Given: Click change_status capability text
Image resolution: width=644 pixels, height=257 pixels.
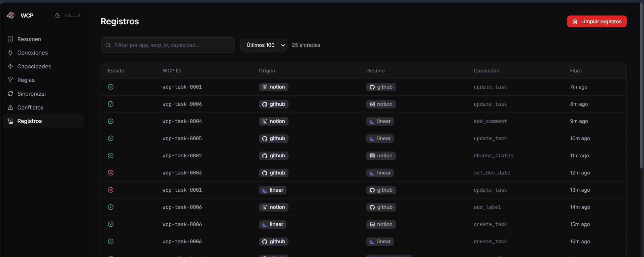Looking at the screenshot, I should [493, 156].
